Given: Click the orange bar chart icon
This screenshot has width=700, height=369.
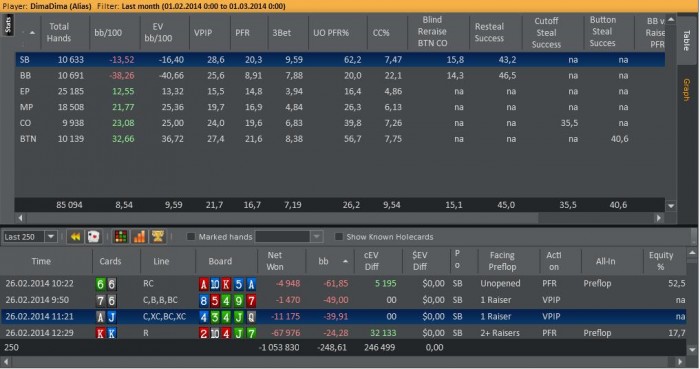Looking at the screenshot, I should 139,236.
